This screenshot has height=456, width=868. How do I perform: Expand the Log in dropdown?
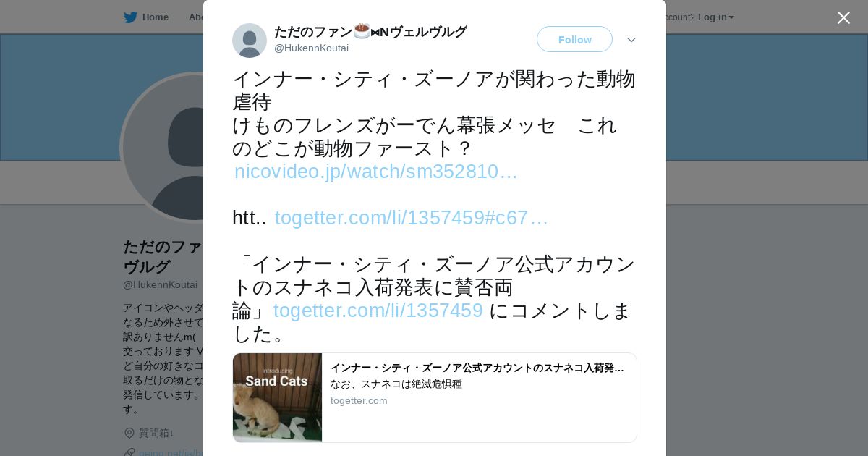coord(716,17)
